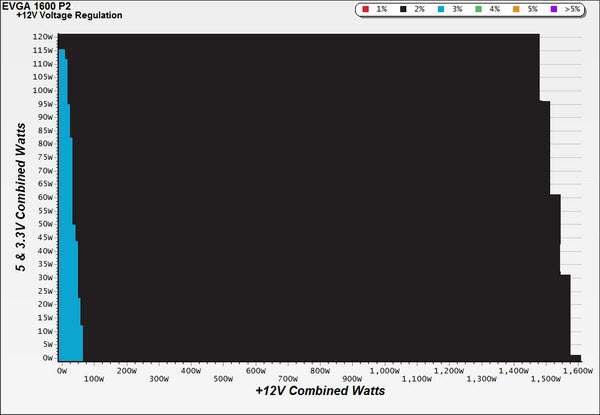Click the '+12V Voltage Regulation' subtitle
This screenshot has width=600, height=415.
click(x=69, y=15)
